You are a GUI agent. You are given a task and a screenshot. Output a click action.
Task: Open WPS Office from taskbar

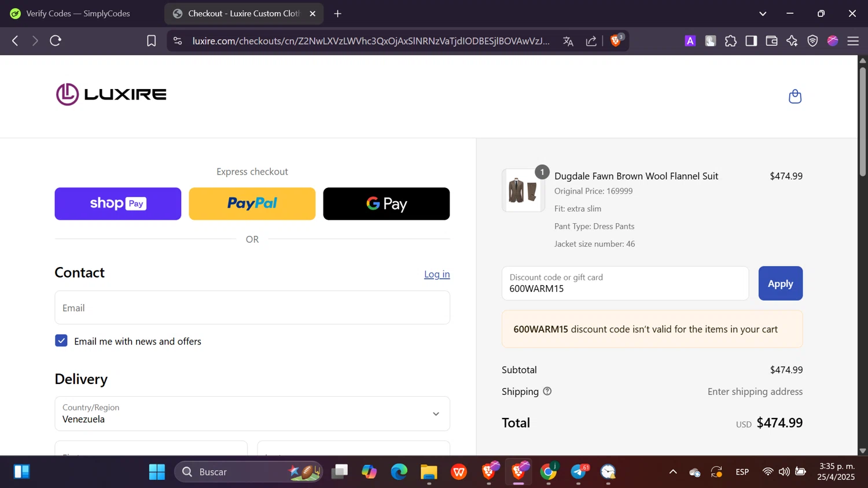(459, 472)
